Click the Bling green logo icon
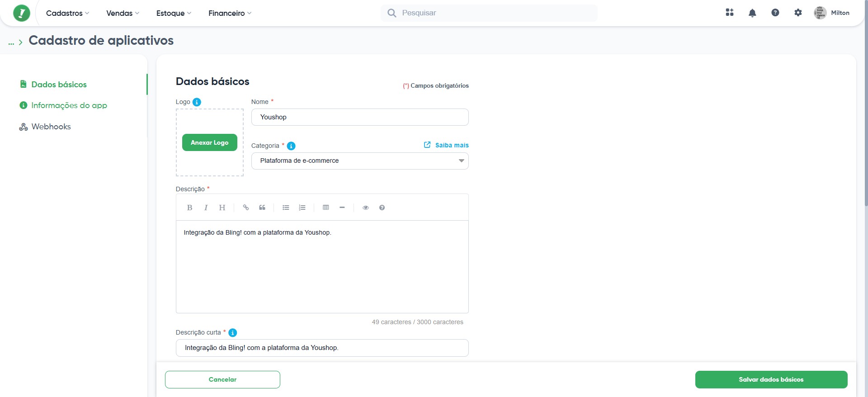868x397 pixels. tap(22, 13)
